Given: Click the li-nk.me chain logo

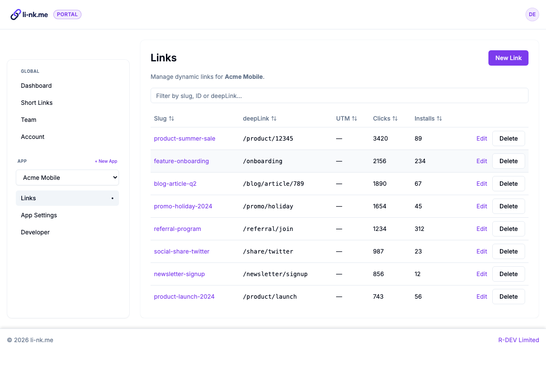Looking at the screenshot, I should click(x=16, y=14).
